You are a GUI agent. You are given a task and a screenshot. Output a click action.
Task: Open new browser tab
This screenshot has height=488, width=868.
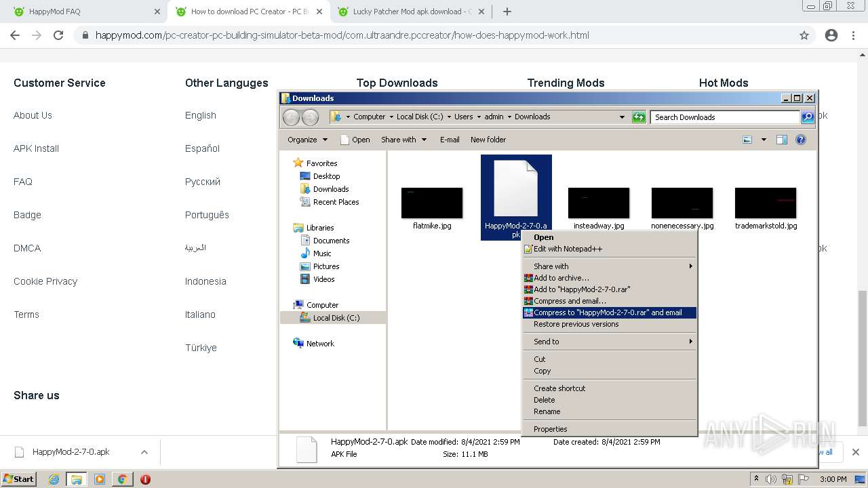507,12
